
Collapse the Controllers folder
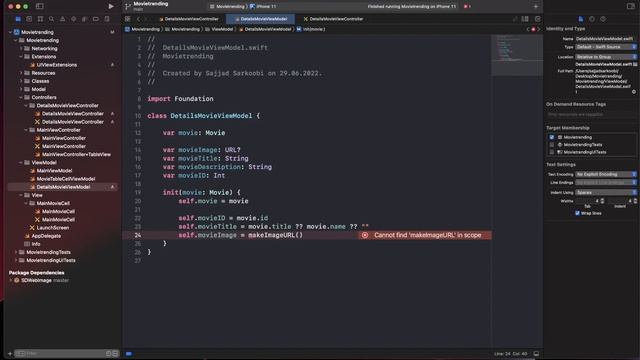[x=21, y=98]
